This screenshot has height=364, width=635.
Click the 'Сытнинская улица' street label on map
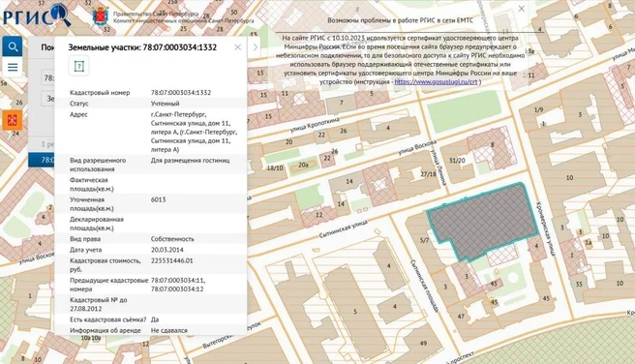tap(343, 228)
